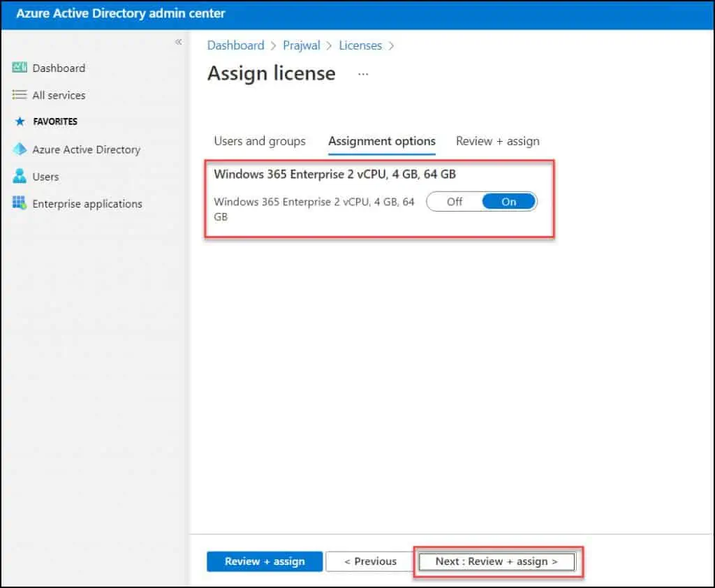This screenshot has height=588, width=715.
Task: Set the Windows 365 Enterprise toggle to On
Action: [x=509, y=202]
